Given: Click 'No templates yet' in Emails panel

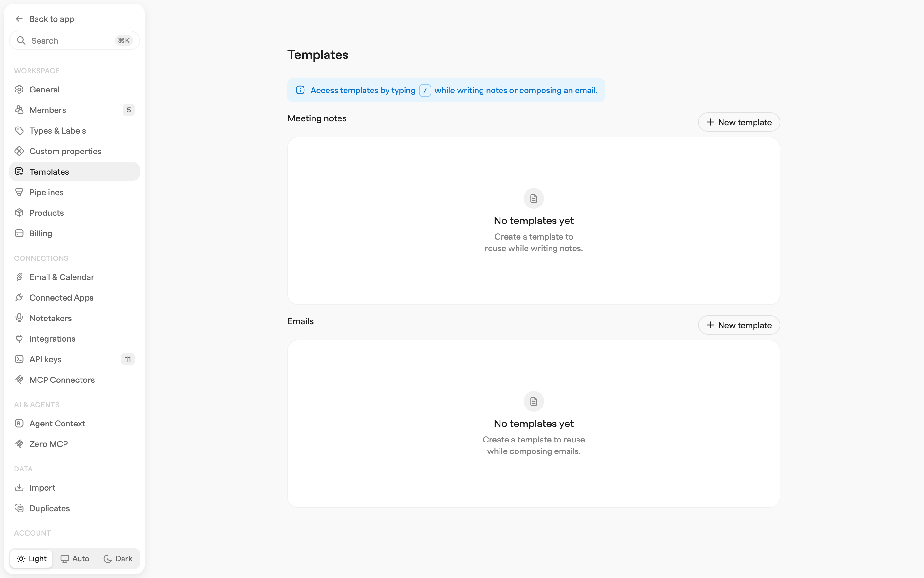Looking at the screenshot, I should pyautogui.click(x=534, y=424).
